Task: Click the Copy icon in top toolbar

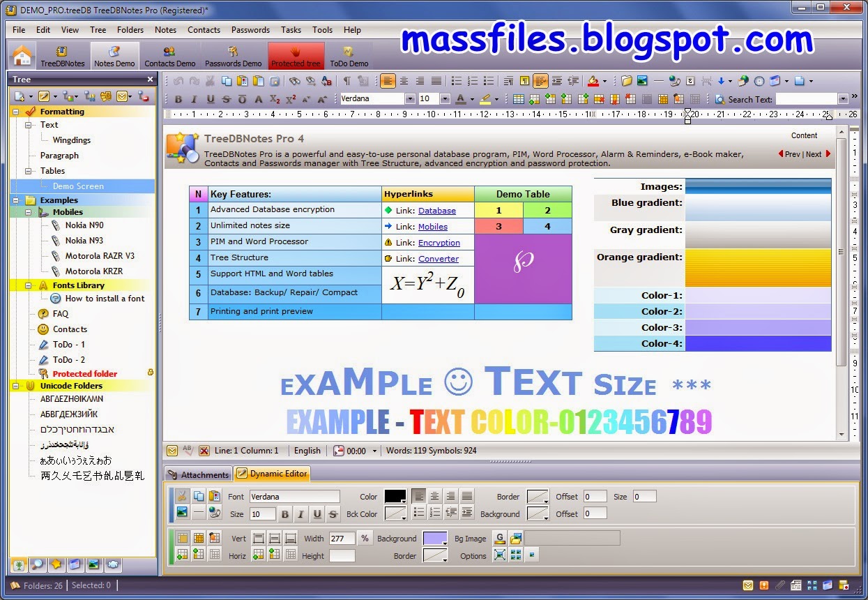Action: [227, 81]
